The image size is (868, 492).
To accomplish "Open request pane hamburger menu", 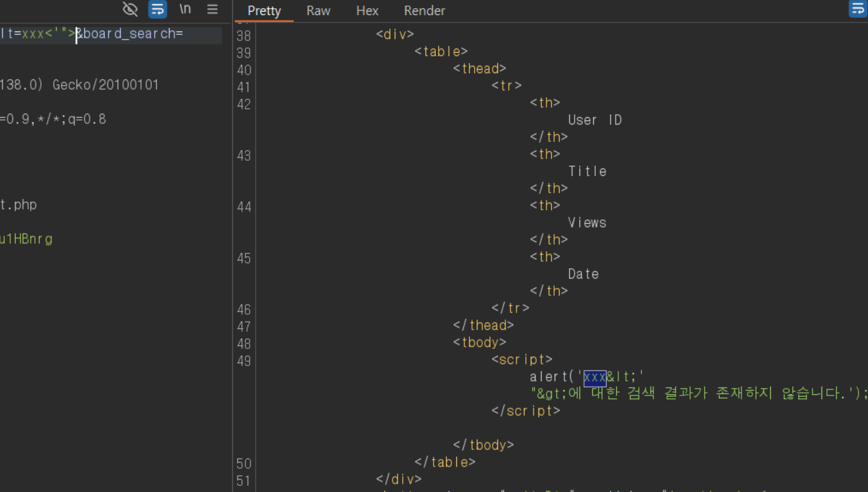I will 213,10.
